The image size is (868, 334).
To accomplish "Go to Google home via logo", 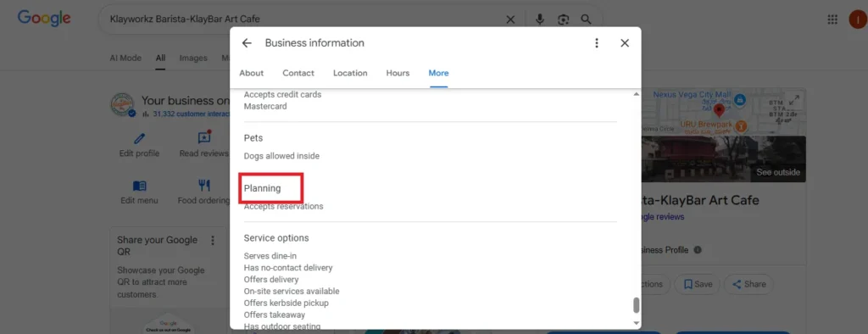I will [x=44, y=19].
